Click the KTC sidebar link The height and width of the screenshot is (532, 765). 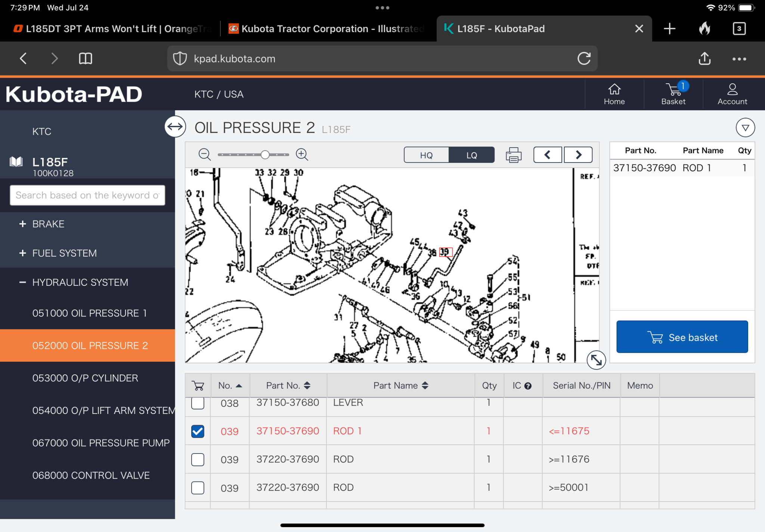coord(42,132)
